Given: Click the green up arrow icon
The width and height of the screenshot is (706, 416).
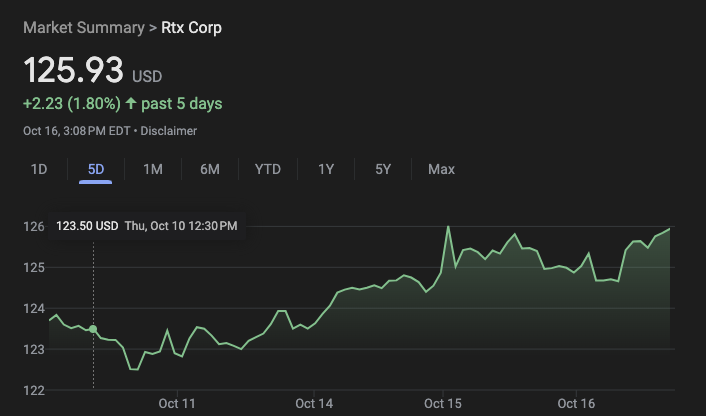Looking at the screenshot, I should click(x=131, y=104).
